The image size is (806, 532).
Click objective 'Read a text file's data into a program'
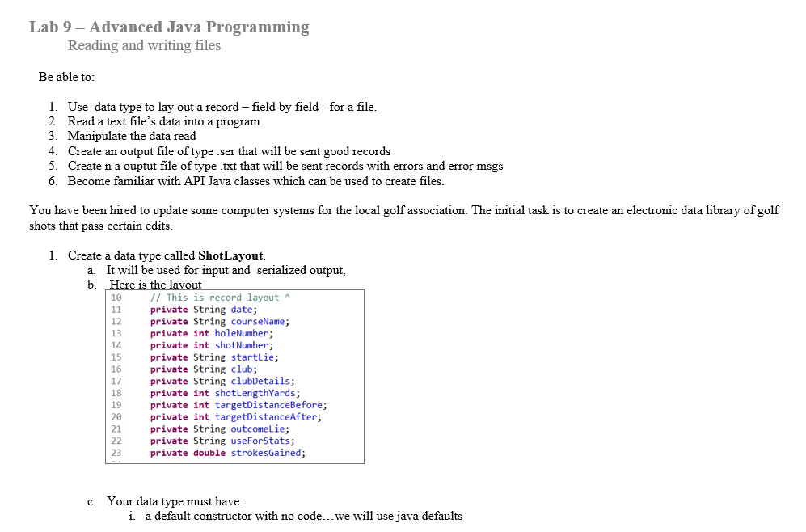[163, 121]
